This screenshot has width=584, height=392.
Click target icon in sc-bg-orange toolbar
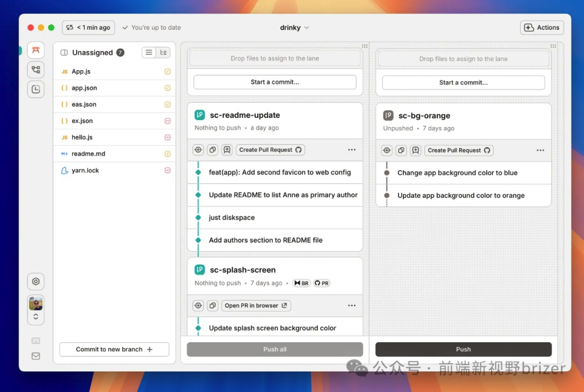[x=387, y=150]
